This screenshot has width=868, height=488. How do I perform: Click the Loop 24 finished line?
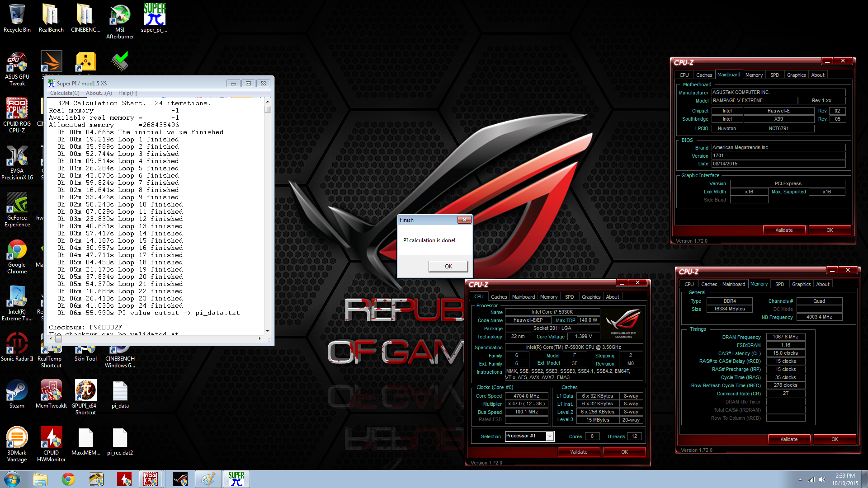pos(120,305)
